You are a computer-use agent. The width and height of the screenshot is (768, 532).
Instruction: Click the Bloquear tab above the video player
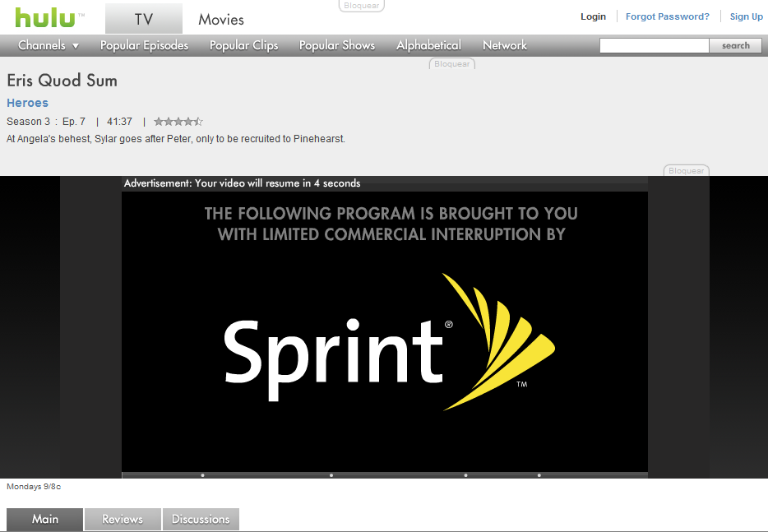point(687,170)
